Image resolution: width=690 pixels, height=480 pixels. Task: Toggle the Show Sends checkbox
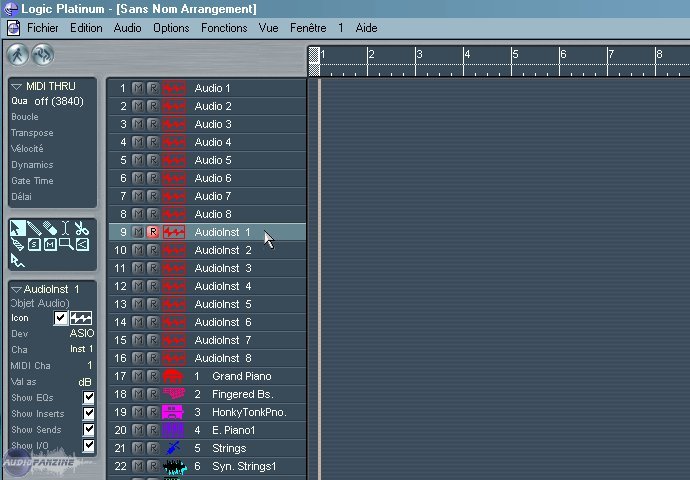(x=88, y=429)
